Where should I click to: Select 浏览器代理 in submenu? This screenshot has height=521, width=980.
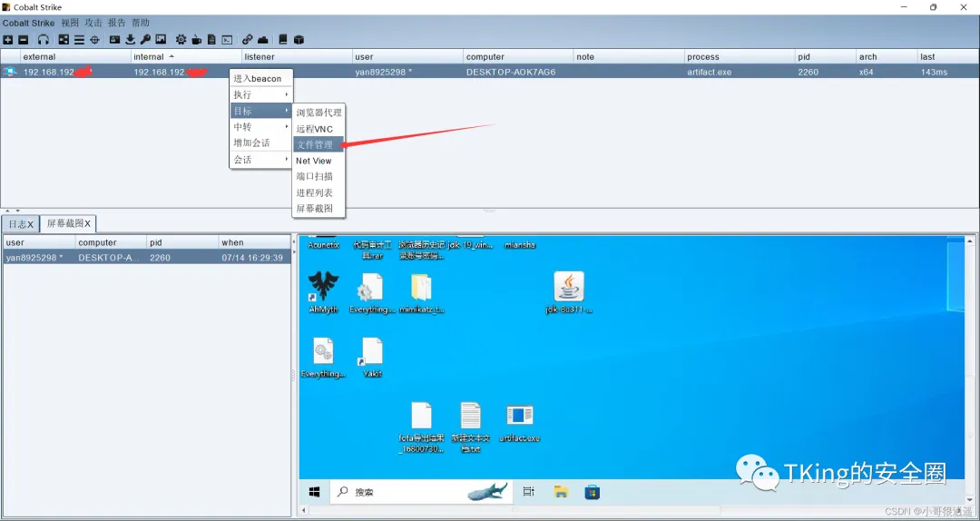318,113
